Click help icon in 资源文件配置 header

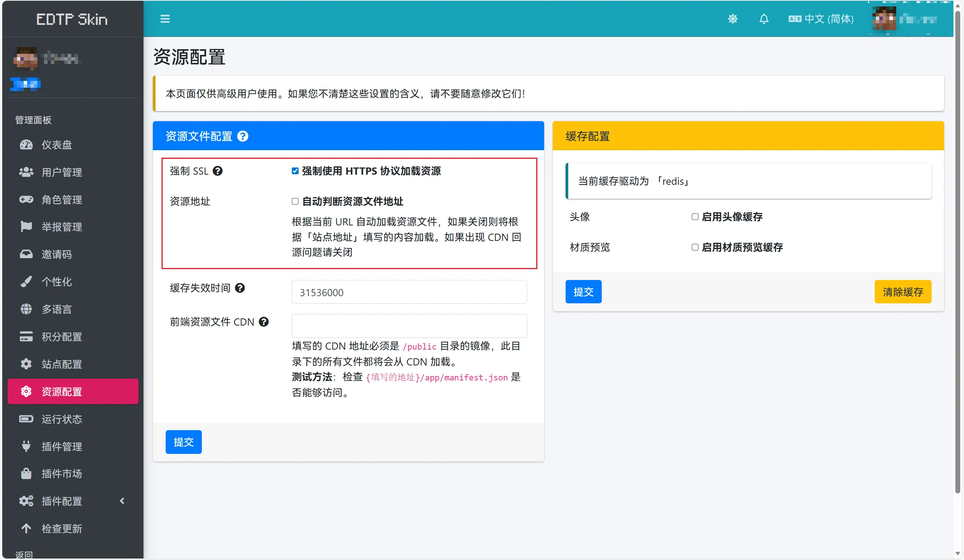[243, 136]
